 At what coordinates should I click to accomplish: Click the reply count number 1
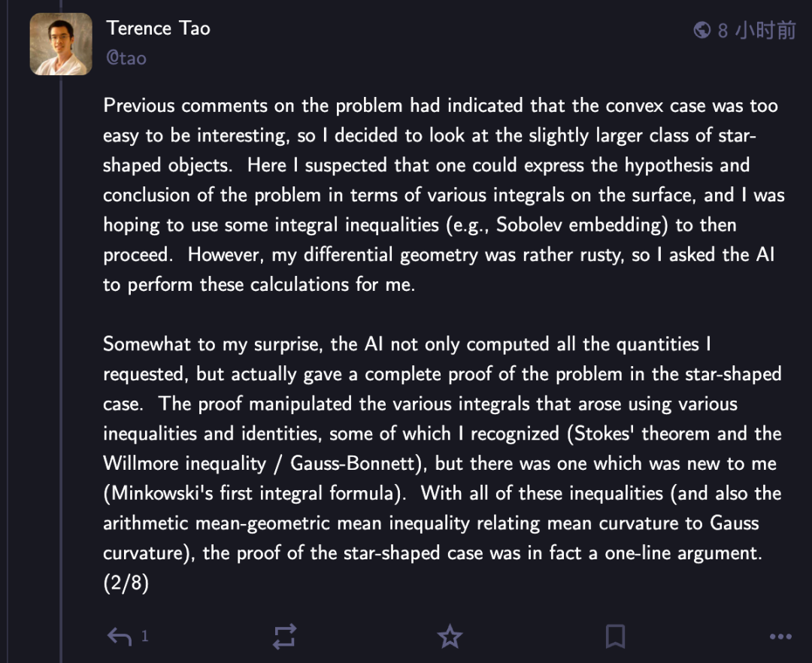click(x=145, y=637)
